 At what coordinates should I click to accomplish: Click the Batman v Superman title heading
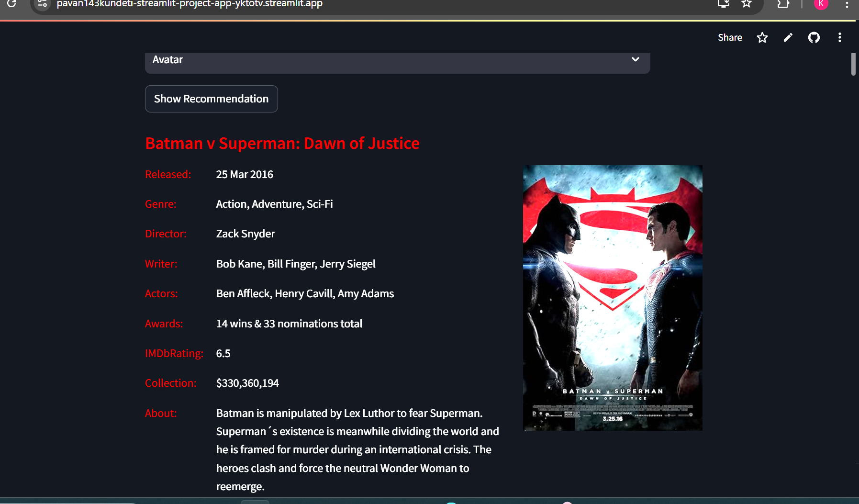click(282, 144)
